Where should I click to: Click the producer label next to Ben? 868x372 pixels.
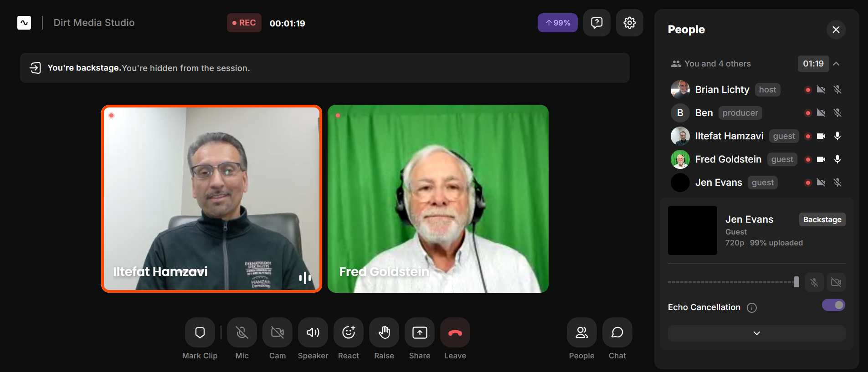pos(740,113)
